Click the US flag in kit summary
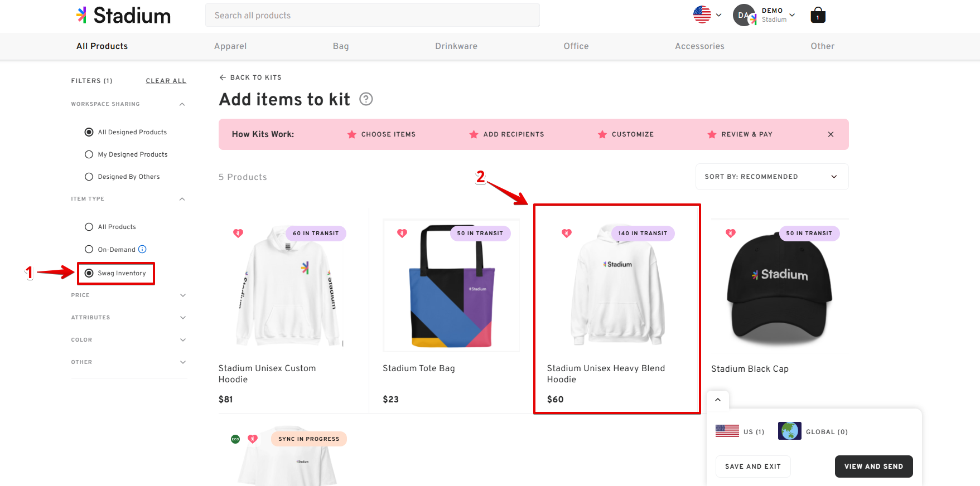The height and width of the screenshot is (486, 980). tap(727, 431)
